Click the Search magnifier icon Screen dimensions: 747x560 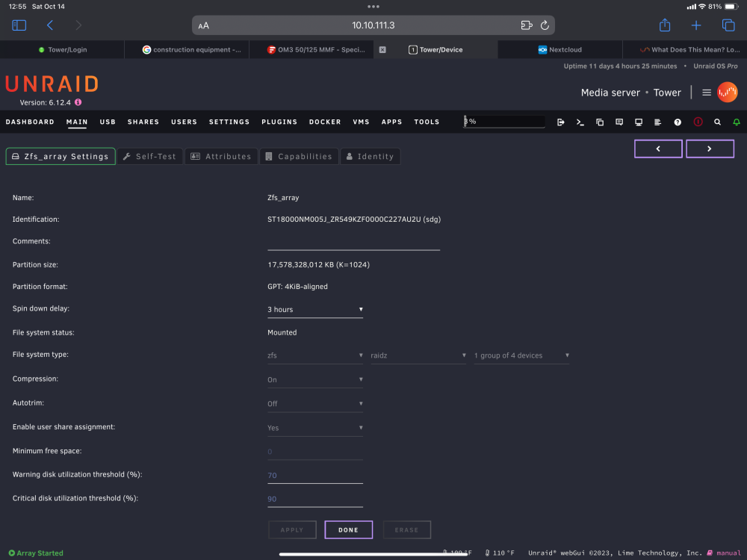717,122
